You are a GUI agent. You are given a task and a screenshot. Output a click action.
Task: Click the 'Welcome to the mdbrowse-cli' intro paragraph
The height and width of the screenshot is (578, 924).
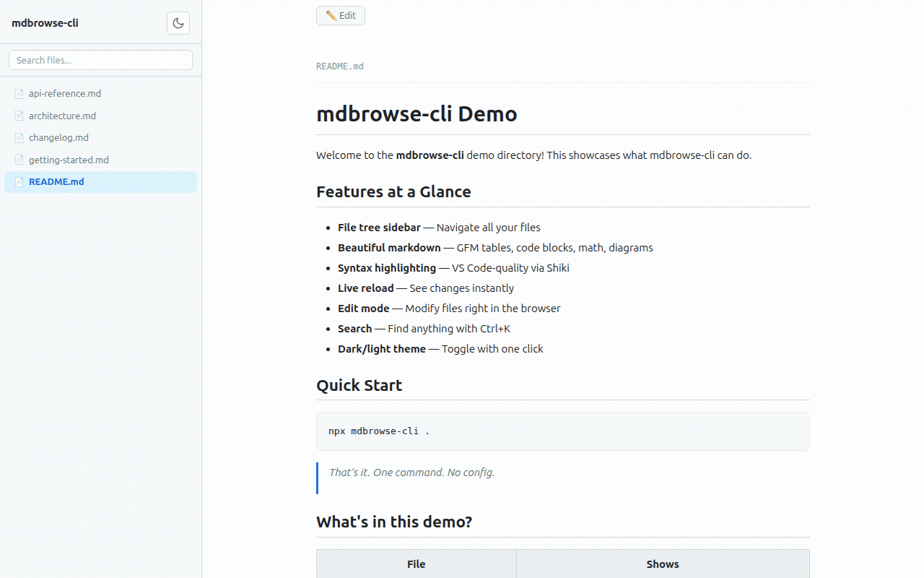point(533,155)
